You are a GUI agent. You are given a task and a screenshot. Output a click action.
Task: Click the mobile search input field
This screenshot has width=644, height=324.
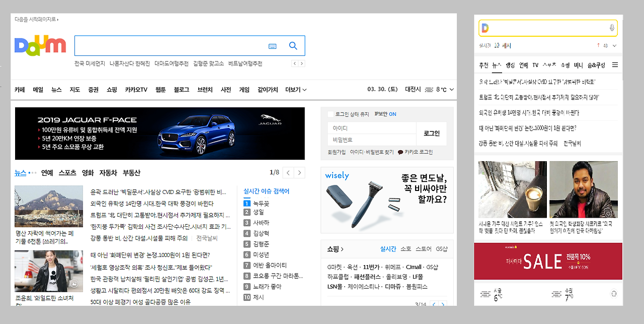click(548, 28)
